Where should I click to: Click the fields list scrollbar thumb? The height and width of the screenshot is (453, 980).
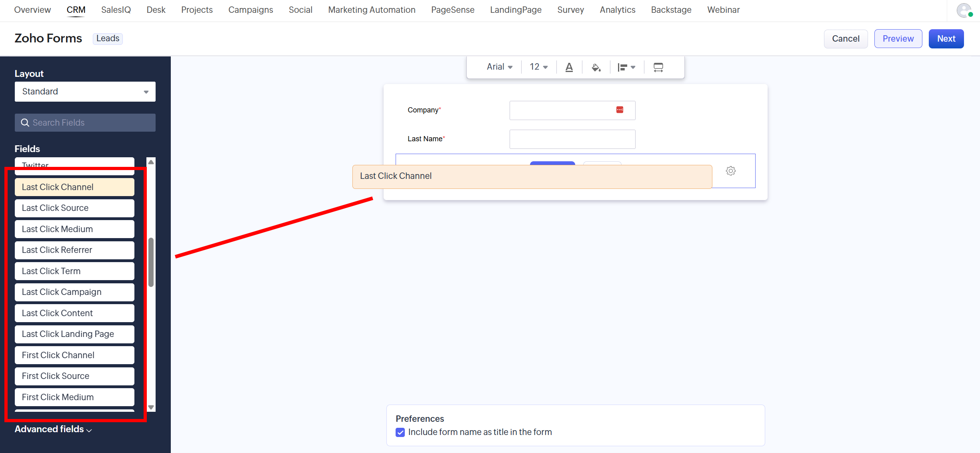point(151,262)
